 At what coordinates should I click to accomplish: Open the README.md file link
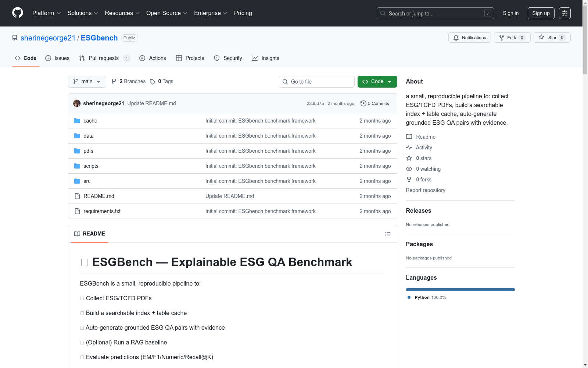pos(99,196)
